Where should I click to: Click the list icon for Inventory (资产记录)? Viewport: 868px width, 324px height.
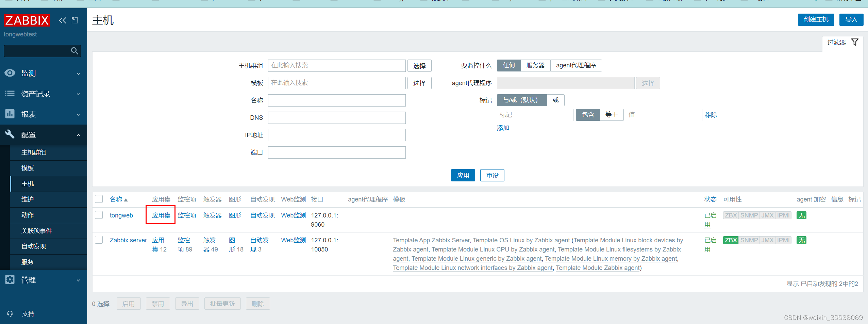10,93
